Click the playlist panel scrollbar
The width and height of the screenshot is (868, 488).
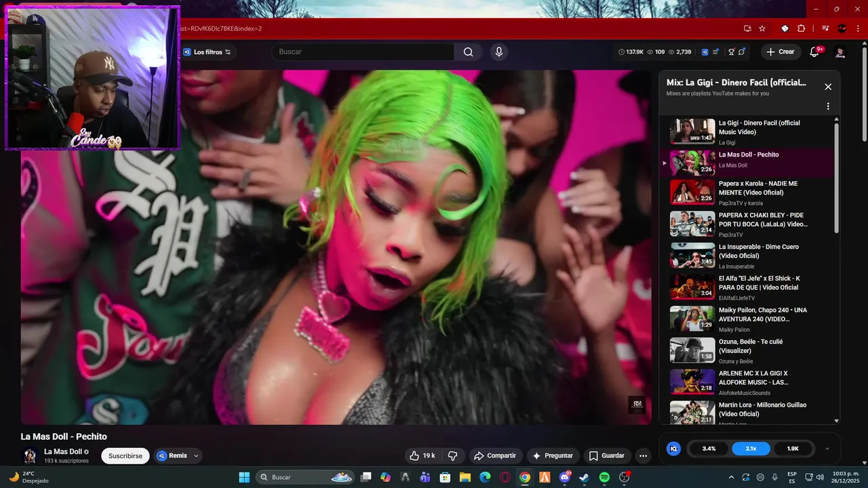(837, 178)
